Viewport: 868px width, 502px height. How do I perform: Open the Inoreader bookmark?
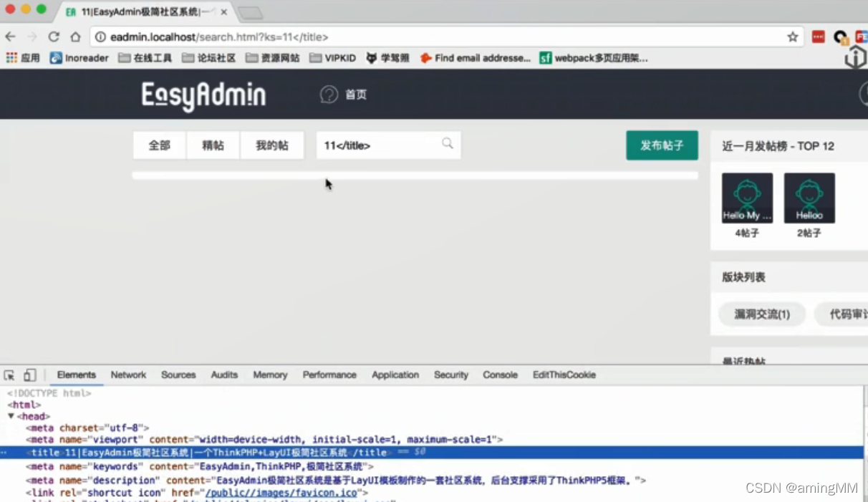click(79, 57)
